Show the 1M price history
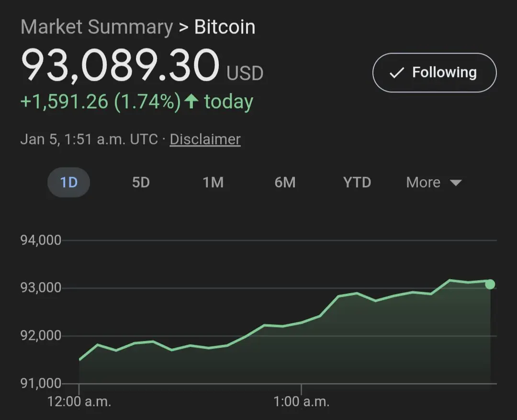 pyautogui.click(x=213, y=182)
